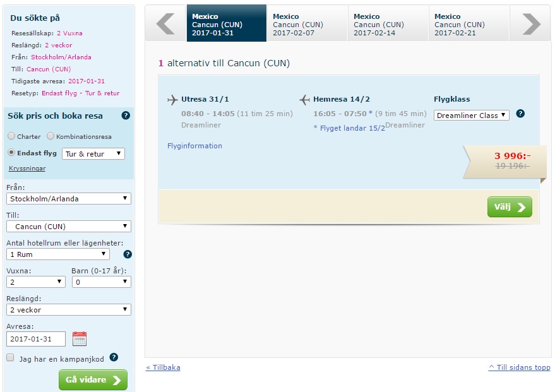Click the next dates right arrow
The height and width of the screenshot is (392, 555).
(x=531, y=23)
